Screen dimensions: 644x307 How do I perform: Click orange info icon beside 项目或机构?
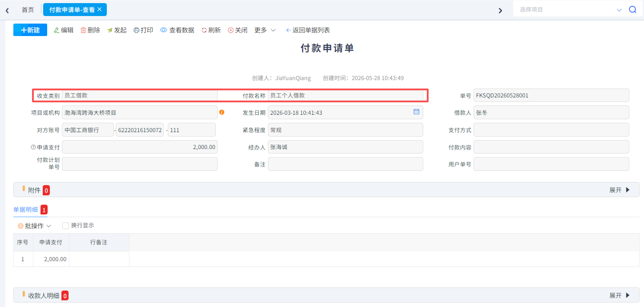coord(222,112)
